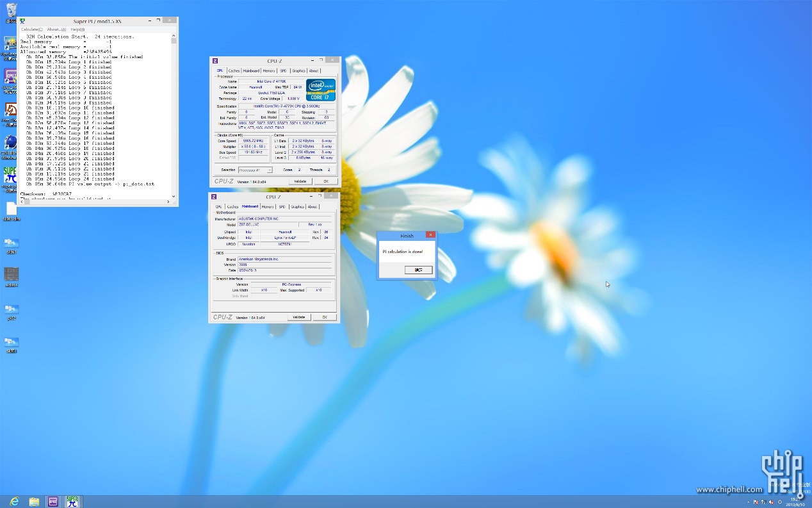812x508 pixels.
Task: Switch to Caches tab in bottom CPU-Z window
Action: (232, 207)
